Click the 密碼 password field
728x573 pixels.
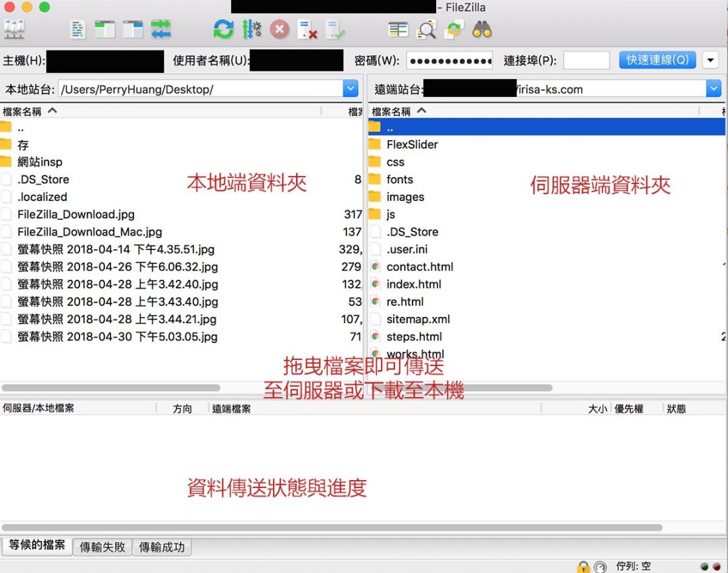pyautogui.click(x=450, y=61)
